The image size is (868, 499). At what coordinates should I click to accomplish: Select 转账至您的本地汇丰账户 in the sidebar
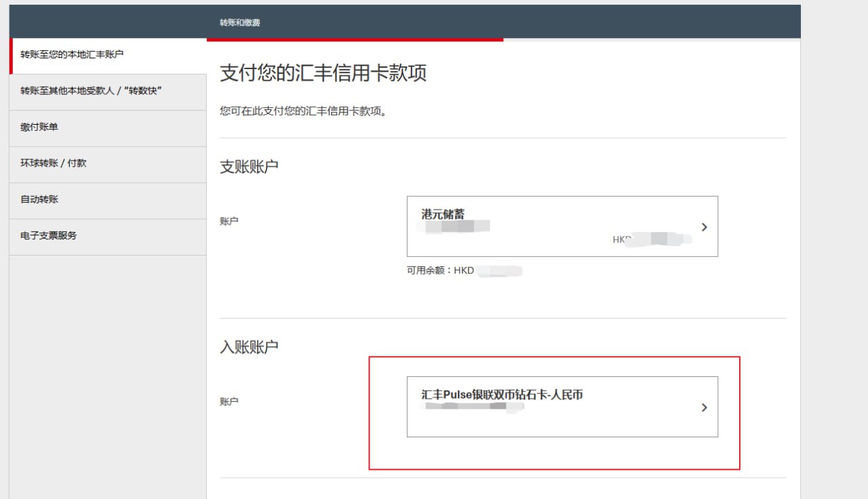coord(108,56)
